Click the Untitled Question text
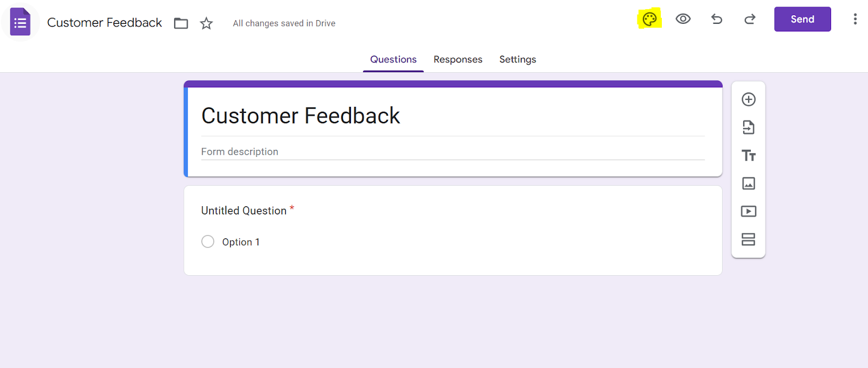 click(244, 211)
